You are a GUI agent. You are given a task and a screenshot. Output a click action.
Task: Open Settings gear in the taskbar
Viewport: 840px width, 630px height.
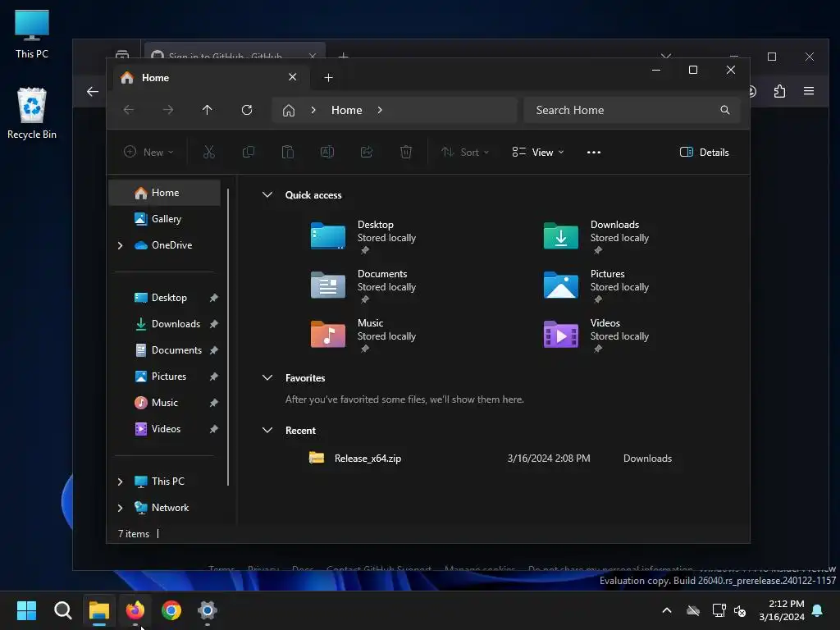[208, 610]
